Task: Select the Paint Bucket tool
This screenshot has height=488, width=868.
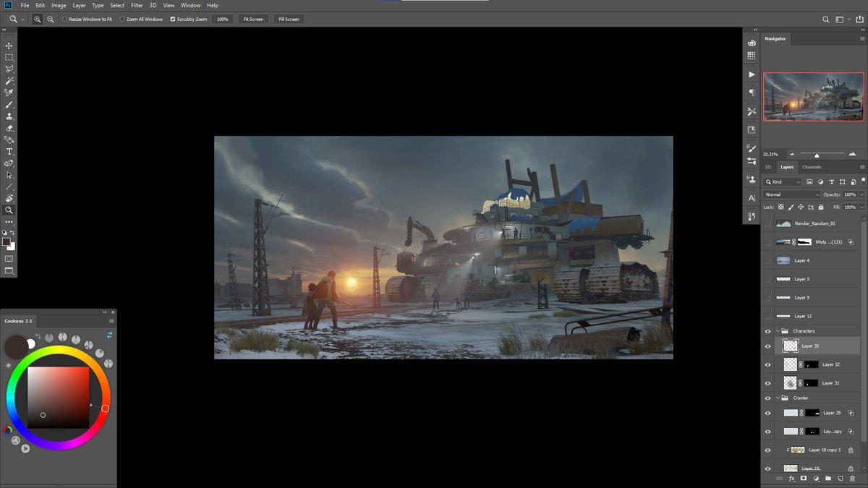Action: pyautogui.click(x=9, y=140)
